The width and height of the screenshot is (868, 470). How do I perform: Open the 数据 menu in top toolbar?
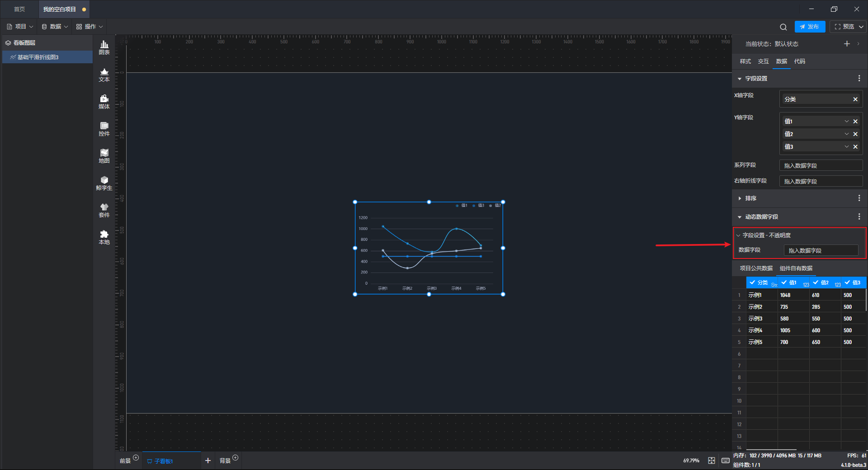55,27
